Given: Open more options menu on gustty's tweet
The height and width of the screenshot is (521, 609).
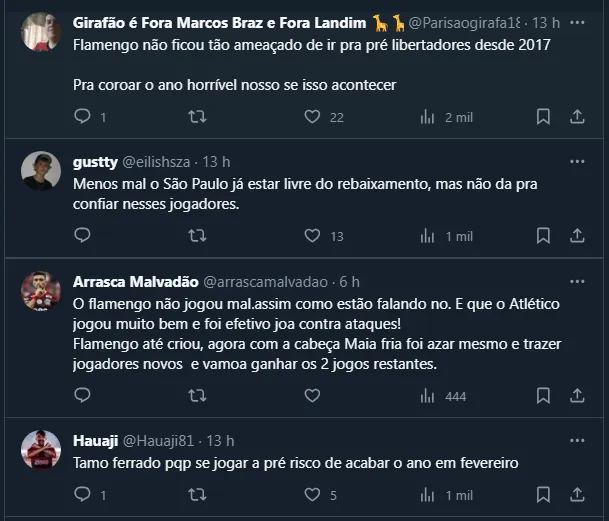Looking at the screenshot, I should pyautogui.click(x=577, y=161).
